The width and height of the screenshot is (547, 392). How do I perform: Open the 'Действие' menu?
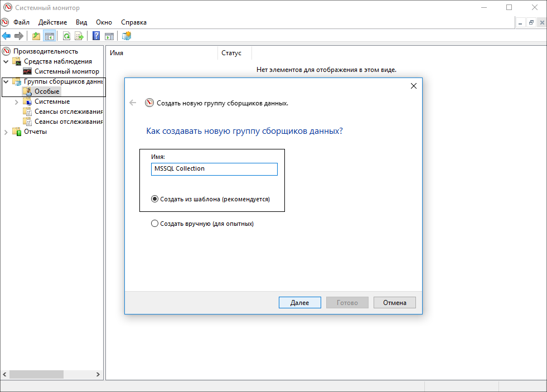(53, 22)
